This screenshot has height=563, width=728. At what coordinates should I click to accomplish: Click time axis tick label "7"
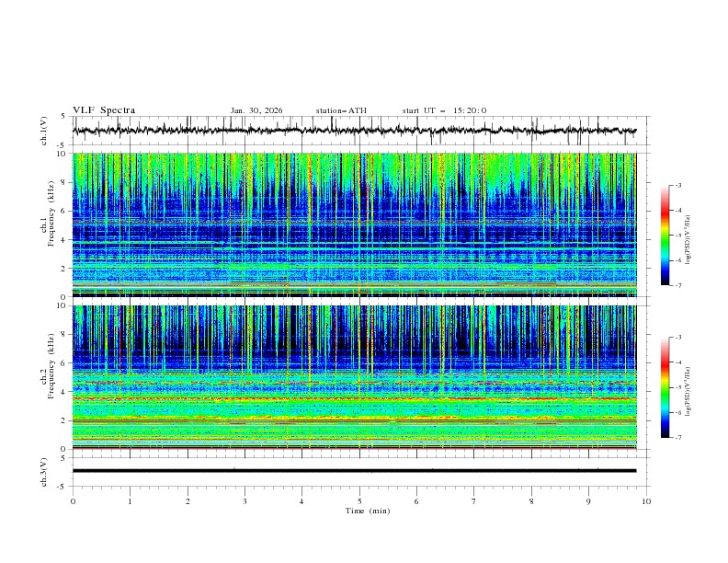click(474, 501)
